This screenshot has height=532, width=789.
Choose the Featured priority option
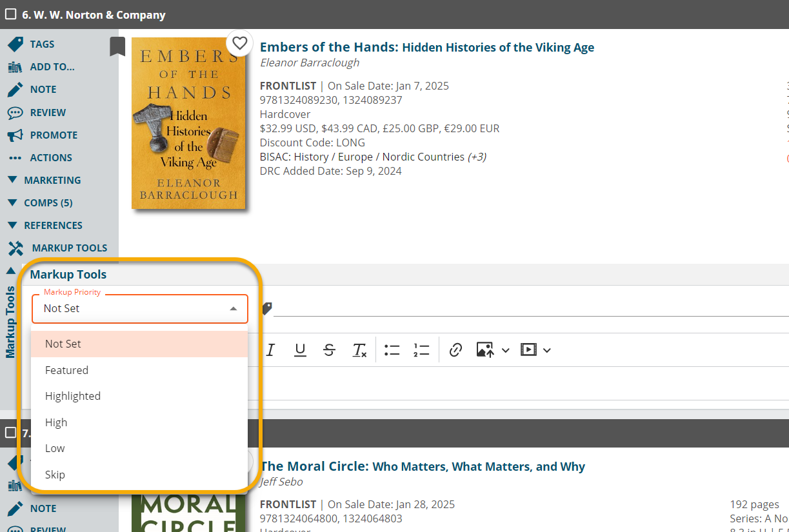tap(140, 370)
